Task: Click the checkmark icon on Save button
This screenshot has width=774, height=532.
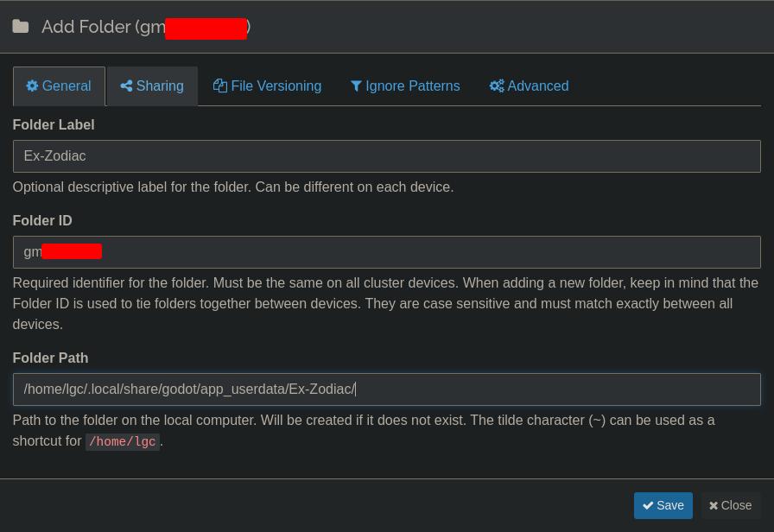Action: [648, 505]
